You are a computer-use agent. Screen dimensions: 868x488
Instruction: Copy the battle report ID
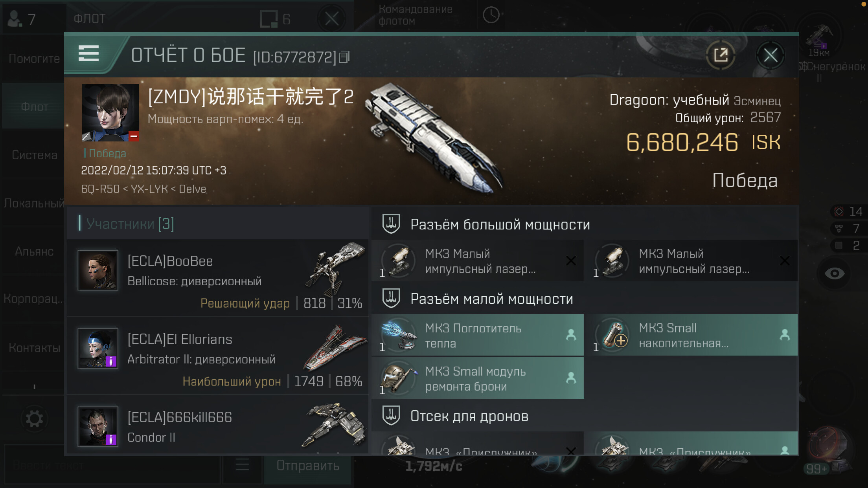[x=344, y=57]
